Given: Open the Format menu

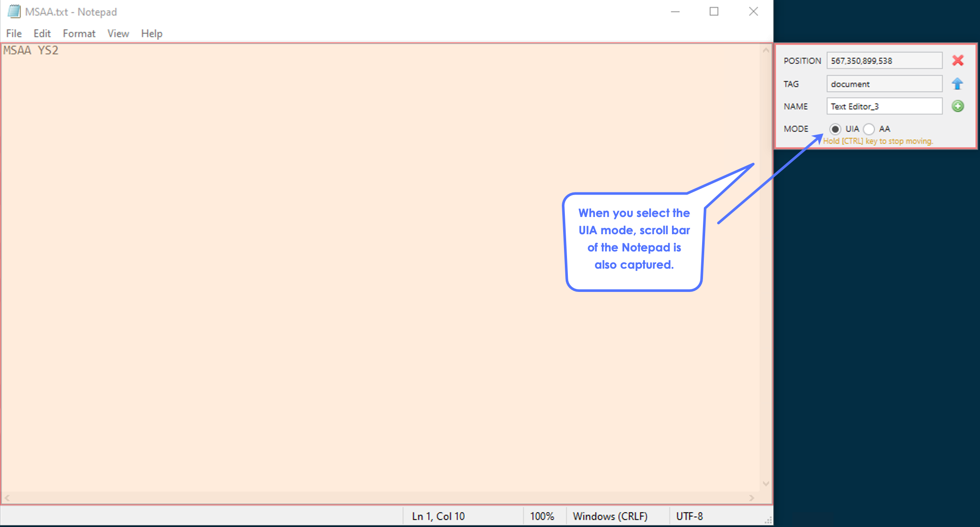Looking at the screenshot, I should click(79, 34).
